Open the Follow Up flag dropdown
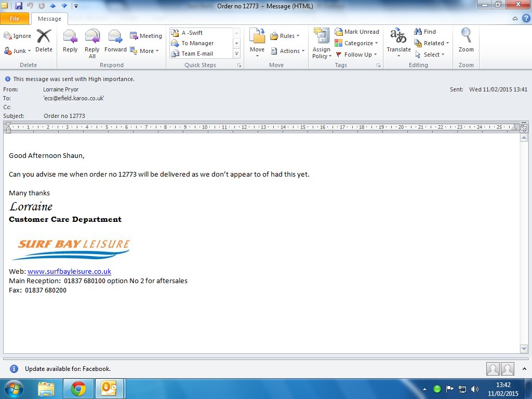532x399 pixels. (x=356, y=54)
